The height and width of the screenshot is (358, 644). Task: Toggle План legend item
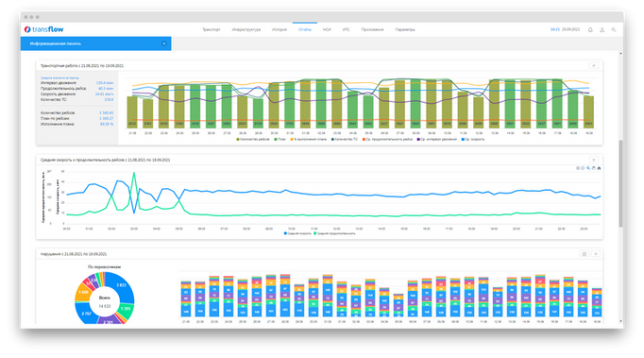coord(280,140)
